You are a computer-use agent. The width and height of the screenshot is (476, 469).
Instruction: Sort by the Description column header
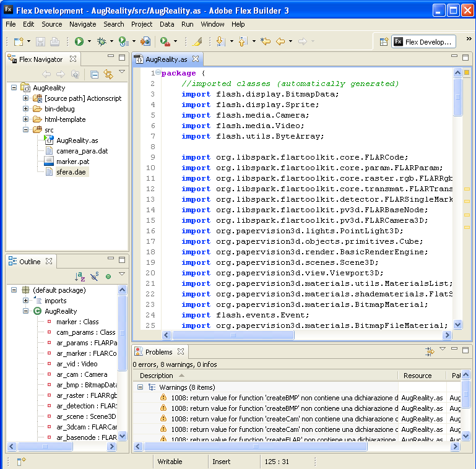(x=265, y=376)
